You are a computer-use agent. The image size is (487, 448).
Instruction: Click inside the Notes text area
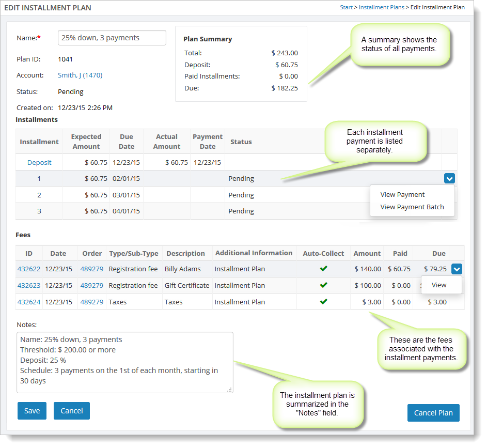(x=124, y=362)
